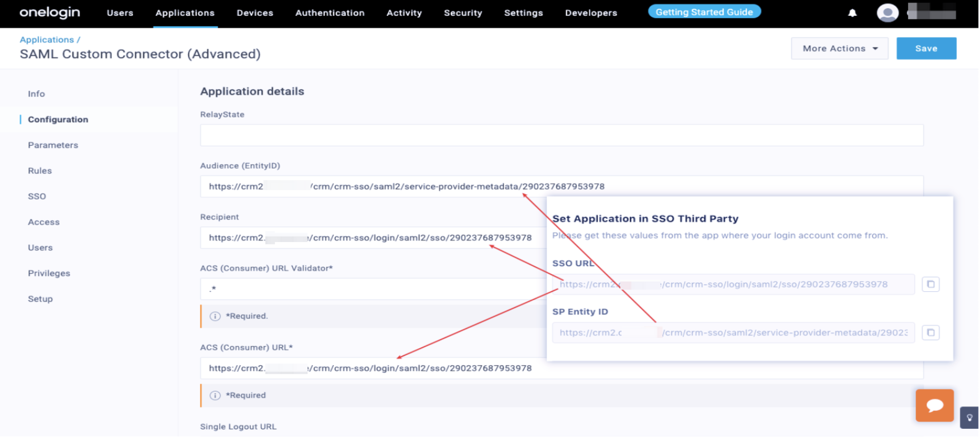Open the Privileges sidebar tab

click(49, 273)
